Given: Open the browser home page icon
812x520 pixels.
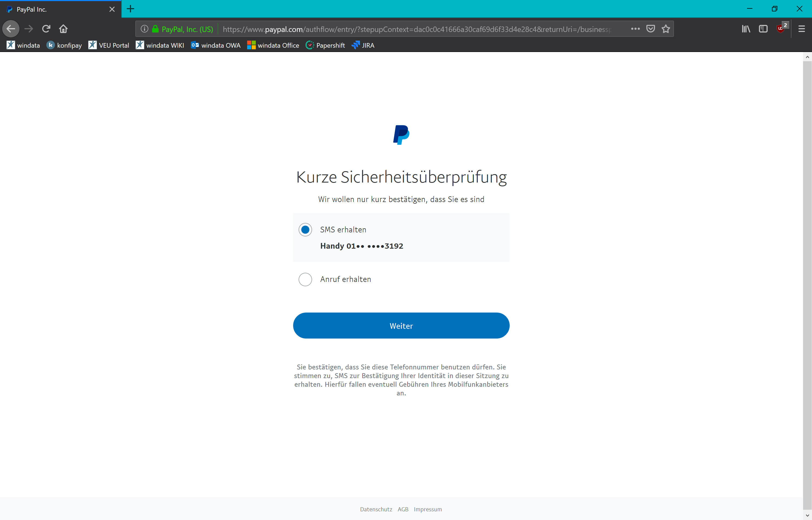Looking at the screenshot, I should click(63, 29).
